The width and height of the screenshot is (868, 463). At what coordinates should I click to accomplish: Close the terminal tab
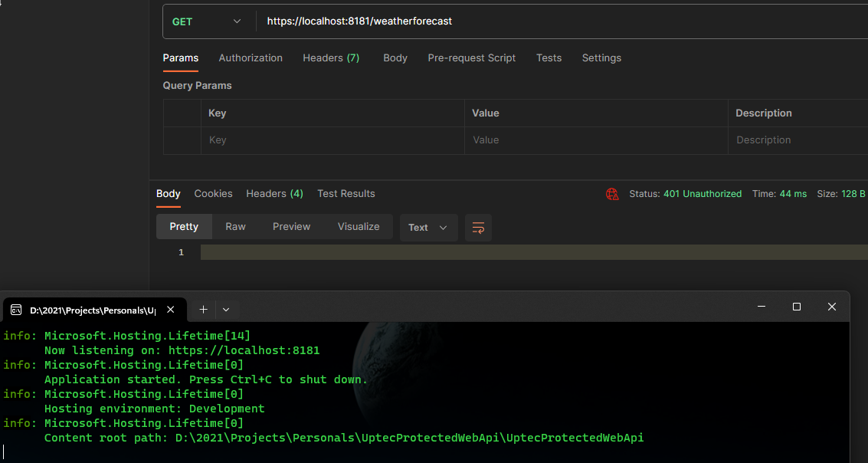tap(171, 310)
